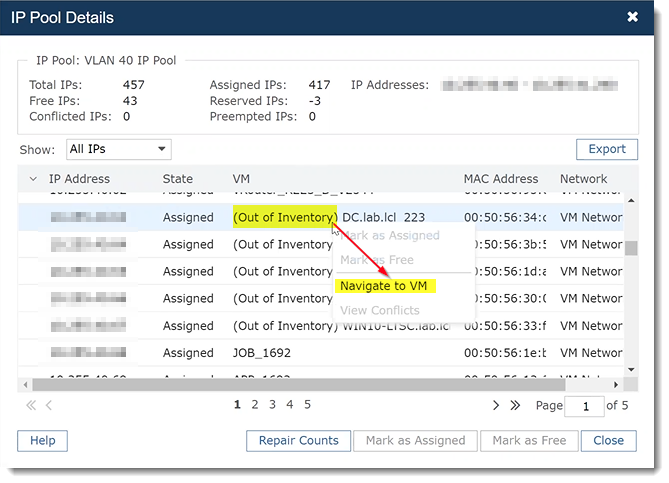Expand the column options chevron beside IP Address
This screenshot has height=483, width=669.
(x=33, y=179)
